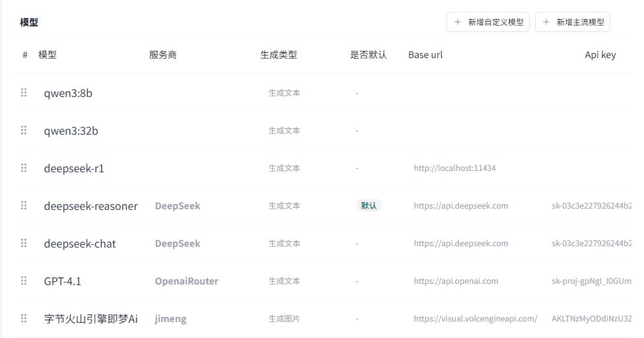Click the 生成类型 column header

279,55
